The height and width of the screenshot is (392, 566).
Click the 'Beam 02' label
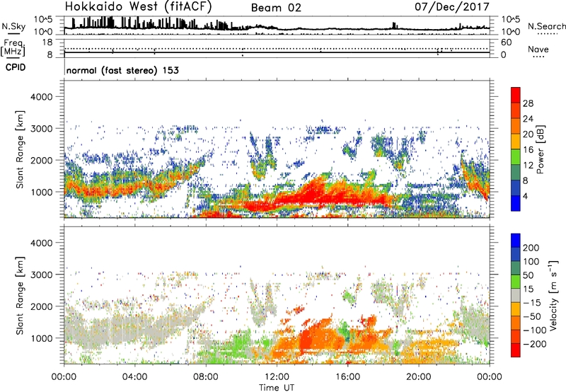coord(276,8)
